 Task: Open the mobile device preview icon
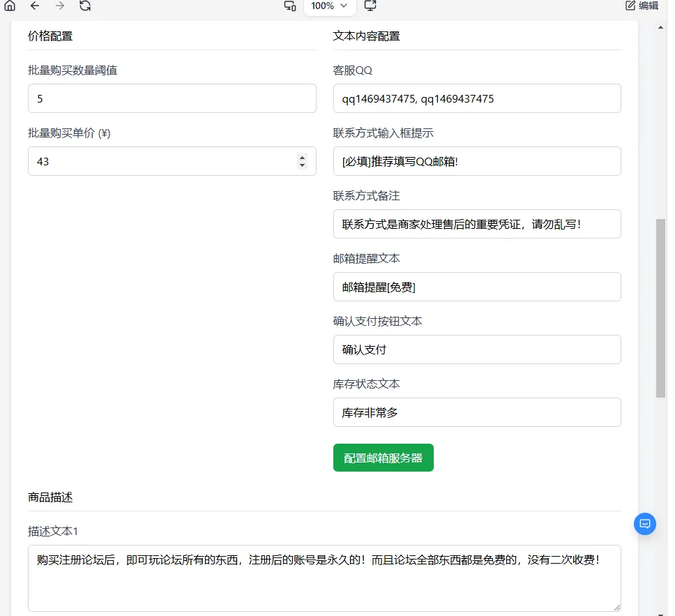pyautogui.click(x=289, y=6)
